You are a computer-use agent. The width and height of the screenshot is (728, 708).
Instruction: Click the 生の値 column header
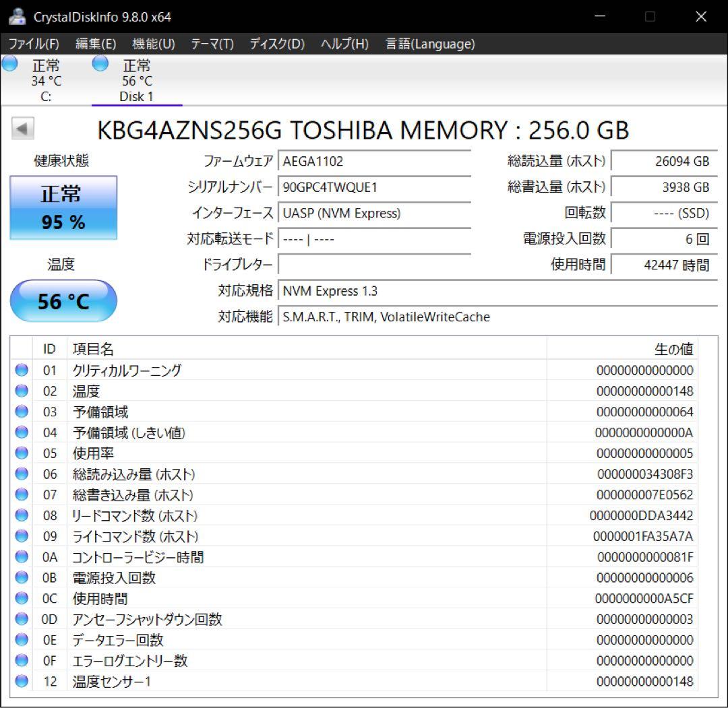point(622,349)
